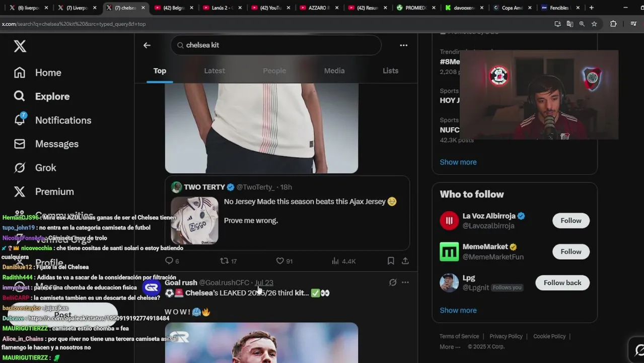The width and height of the screenshot is (644, 363).
Task: Switch to the Lists tab
Action: click(390, 71)
